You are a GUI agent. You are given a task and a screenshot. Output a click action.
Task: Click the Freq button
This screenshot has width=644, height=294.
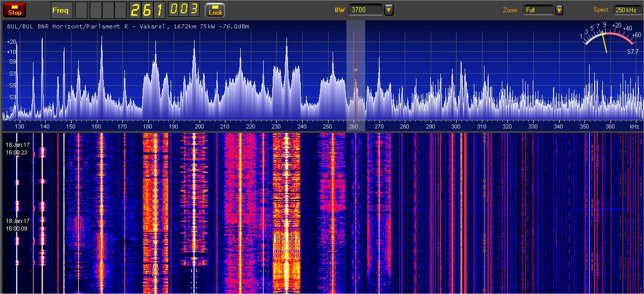61,10
